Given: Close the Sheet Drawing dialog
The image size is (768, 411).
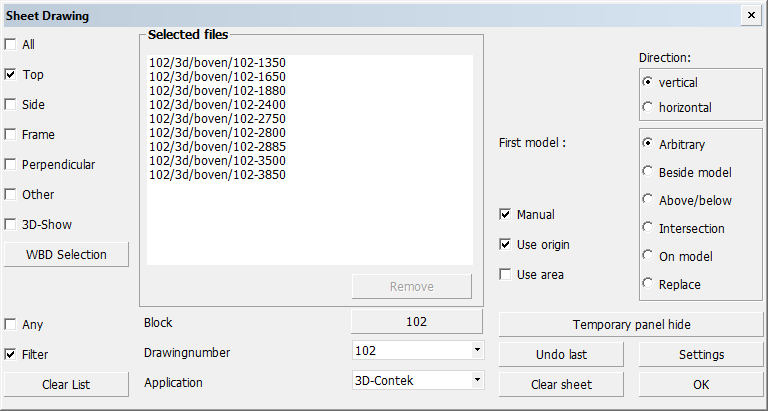Looking at the screenshot, I should tap(750, 16).
